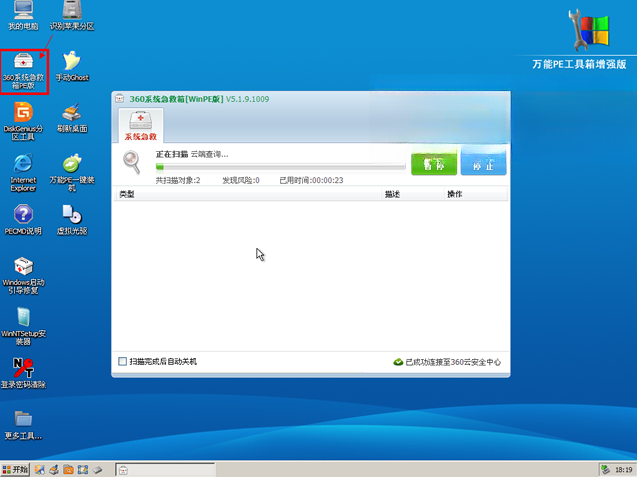Select the 360 rescue kit taskbar button
The image size is (637, 477).
point(165,470)
